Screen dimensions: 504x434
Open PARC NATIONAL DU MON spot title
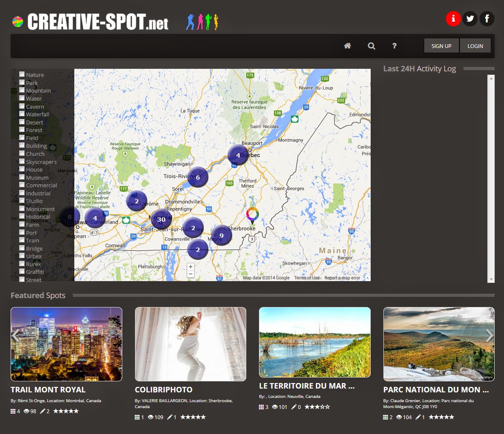436,390
